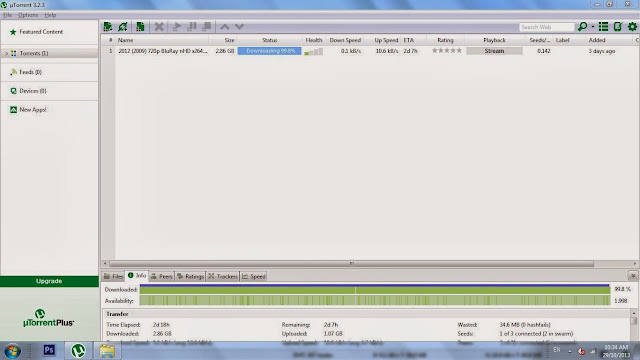
Task: Open Photoshop from the taskbar
Action: (49, 350)
